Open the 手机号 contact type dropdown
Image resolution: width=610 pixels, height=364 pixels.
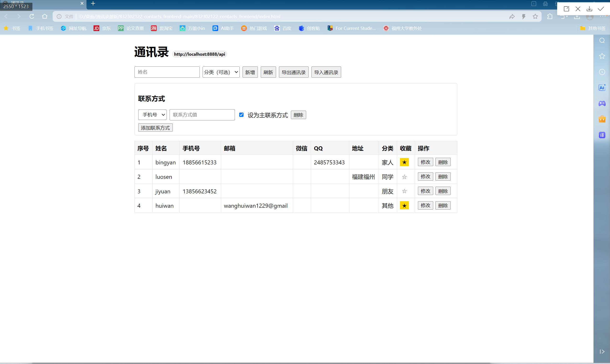pos(152,115)
